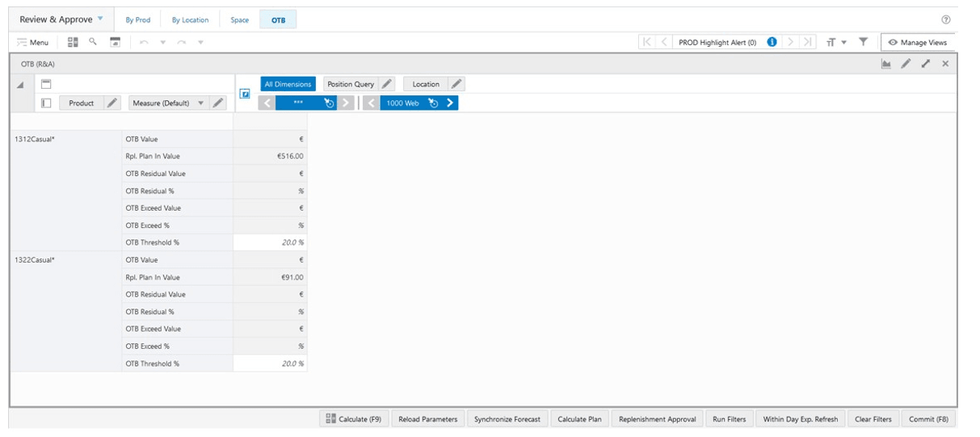
Task: Click Reload Parameters button
Action: (x=428, y=419)
